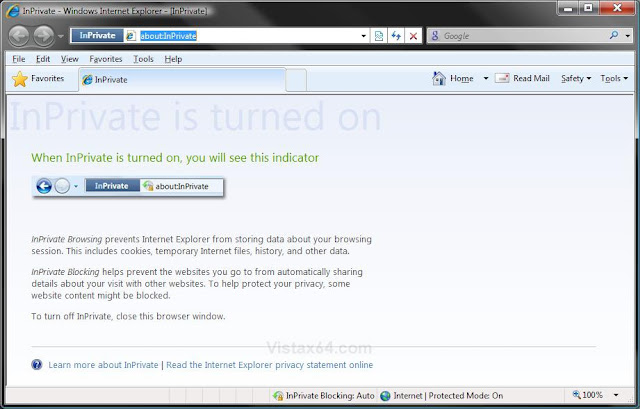This screenshot has height=409, width=640.
Task: Click the page icon left of about:InPrivate
Action: coord(131,36)
